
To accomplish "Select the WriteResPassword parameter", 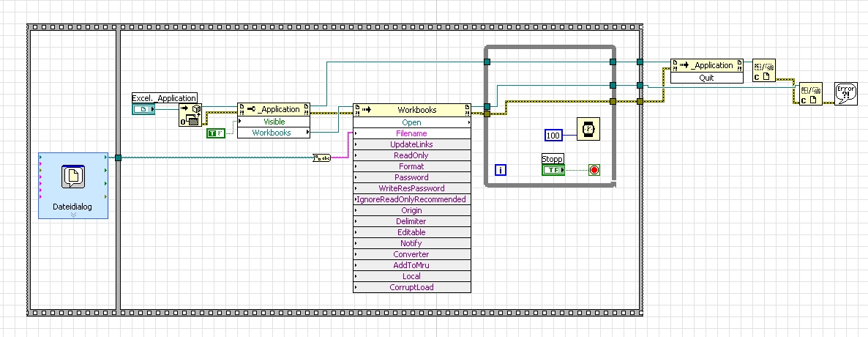I will click(412, 188).
